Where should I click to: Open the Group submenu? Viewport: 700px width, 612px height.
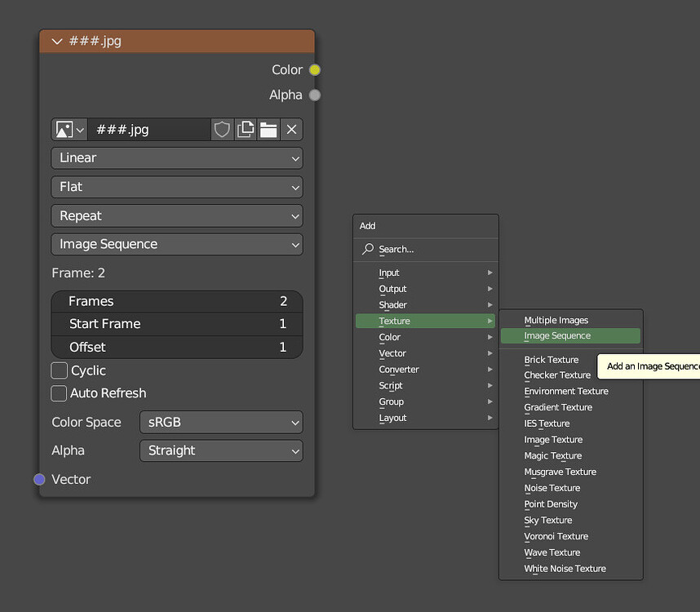425,401
